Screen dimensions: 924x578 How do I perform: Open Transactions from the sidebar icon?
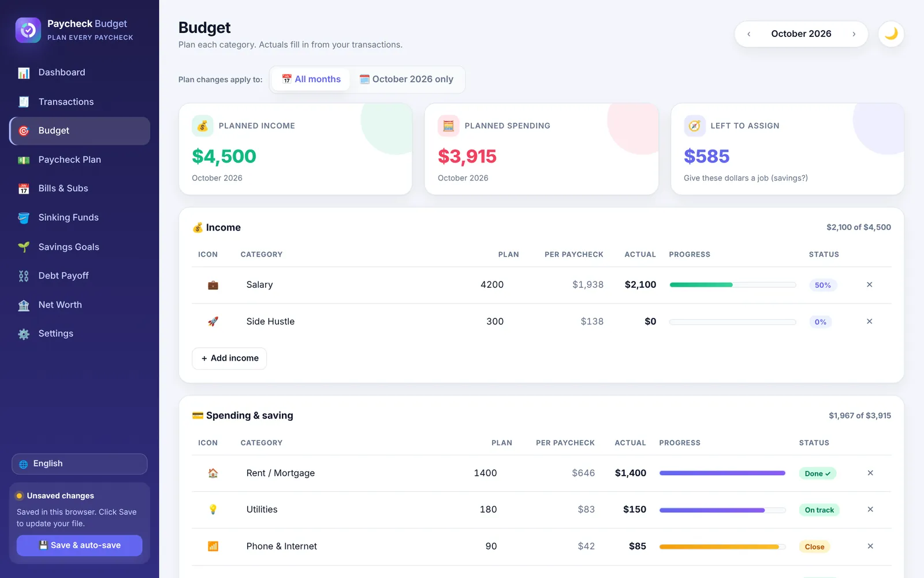(x=24, y=102)
